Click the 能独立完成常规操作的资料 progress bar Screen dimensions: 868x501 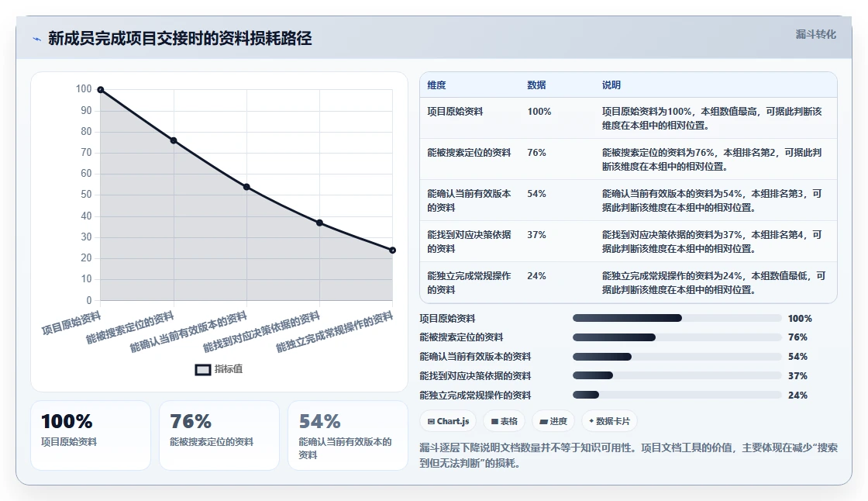tap(677, 396)
